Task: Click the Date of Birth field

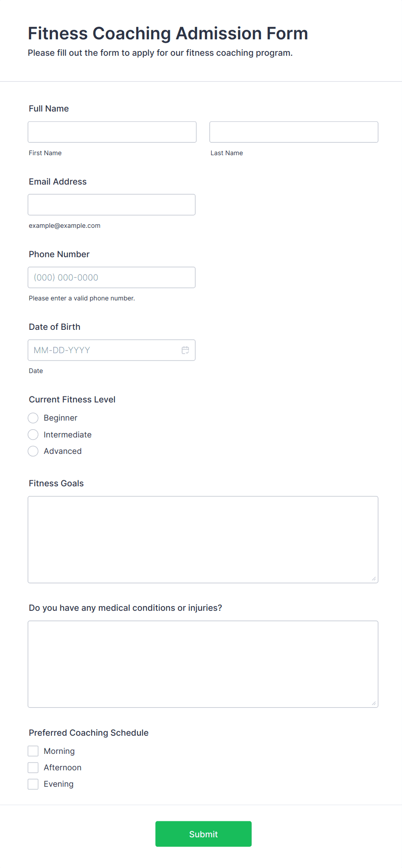Action: (104, 350)
